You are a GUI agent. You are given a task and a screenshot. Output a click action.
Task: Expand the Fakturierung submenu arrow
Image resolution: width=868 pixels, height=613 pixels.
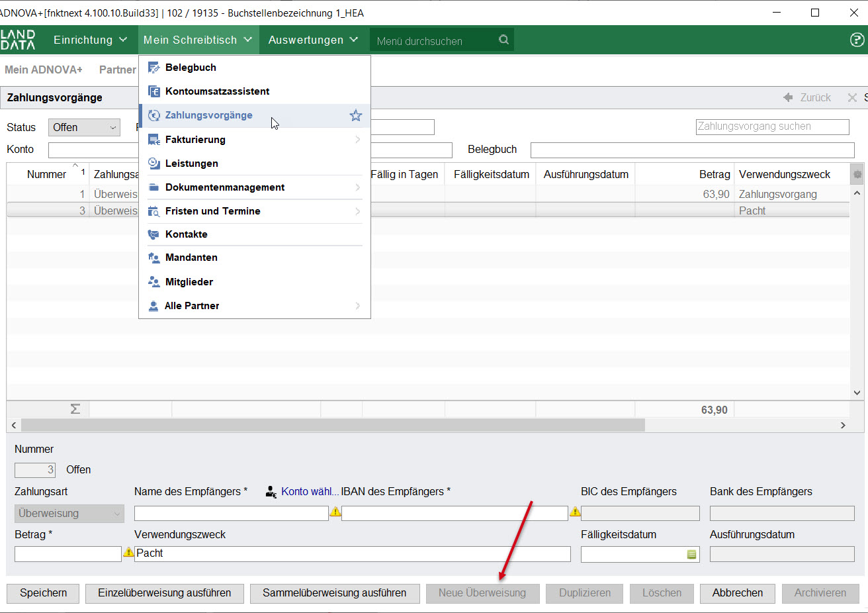click(357, 140)
